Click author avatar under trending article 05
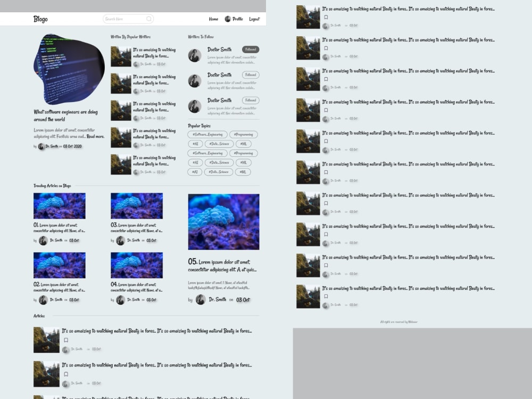Screen dimensions: 532x399 [x=201, y=300]
